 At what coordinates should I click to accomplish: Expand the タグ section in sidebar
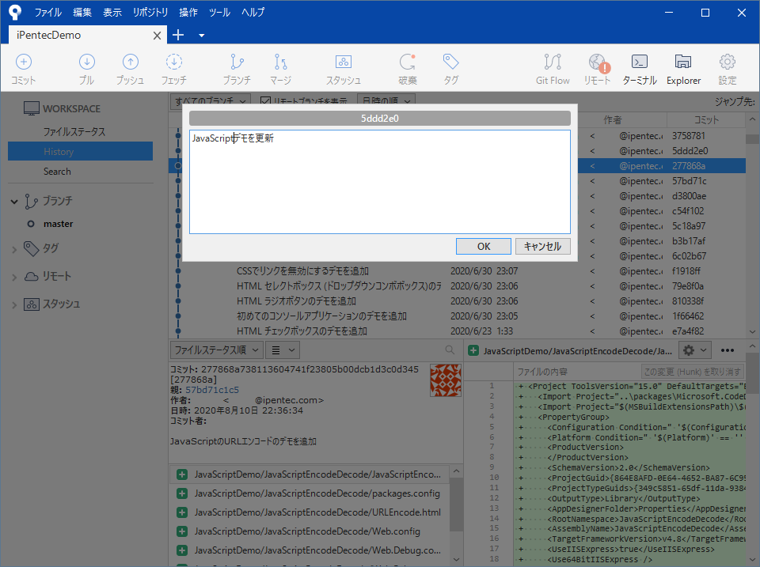[14, 249]
